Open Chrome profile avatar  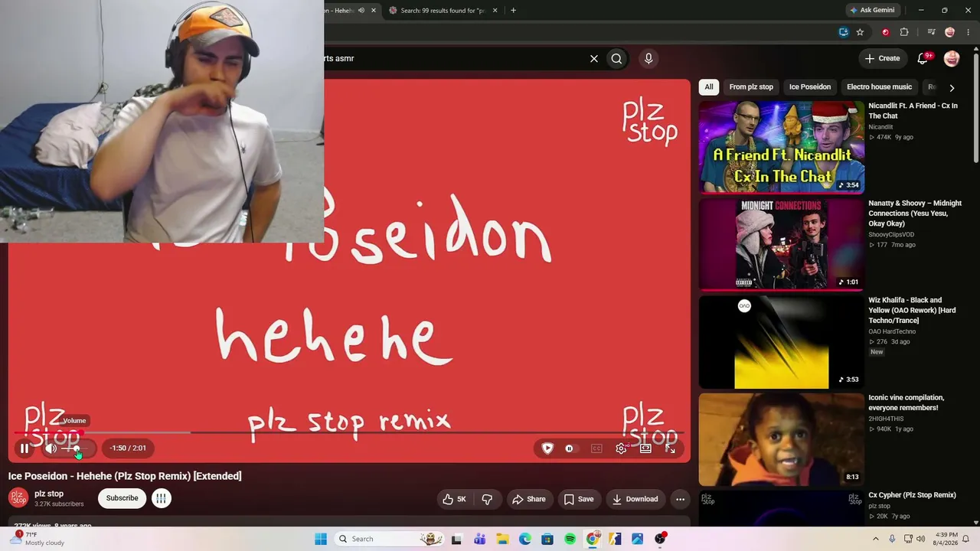click(x=950, y=32)
